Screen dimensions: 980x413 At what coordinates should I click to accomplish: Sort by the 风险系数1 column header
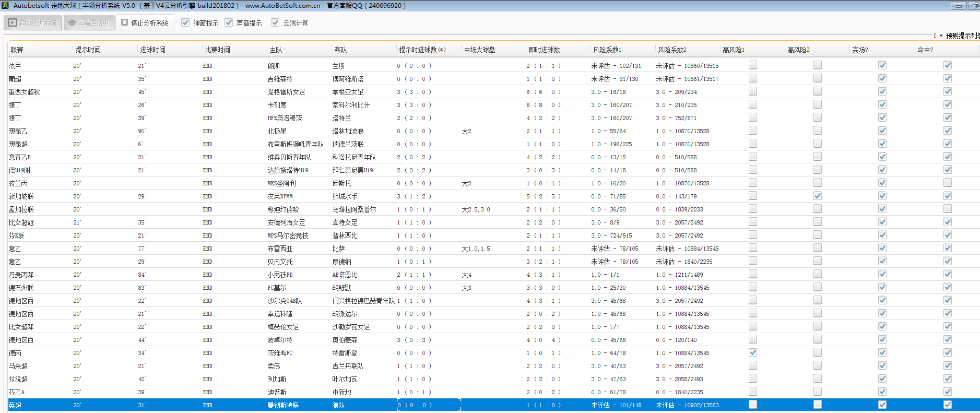[607, 50]
